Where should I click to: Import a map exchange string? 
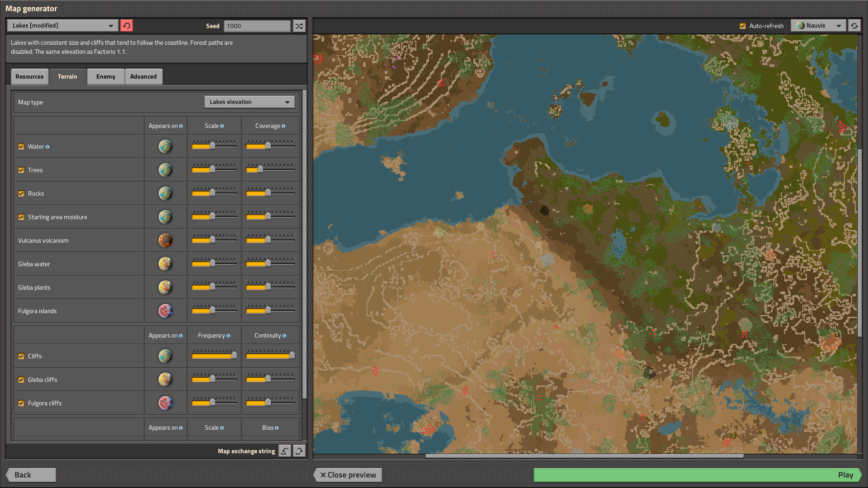click(x=285, y=451)
